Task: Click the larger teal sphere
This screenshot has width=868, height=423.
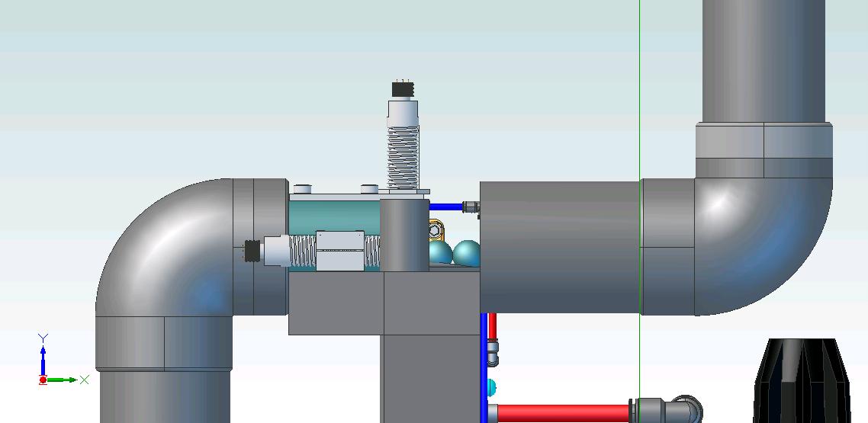Action: point(466,253)
